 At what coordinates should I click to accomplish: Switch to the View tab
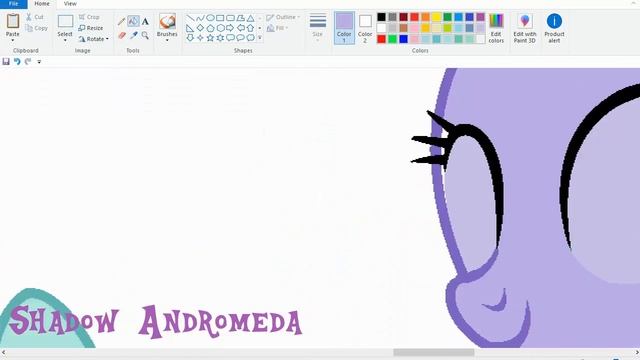pyautogui.click(x=70, y=4)
